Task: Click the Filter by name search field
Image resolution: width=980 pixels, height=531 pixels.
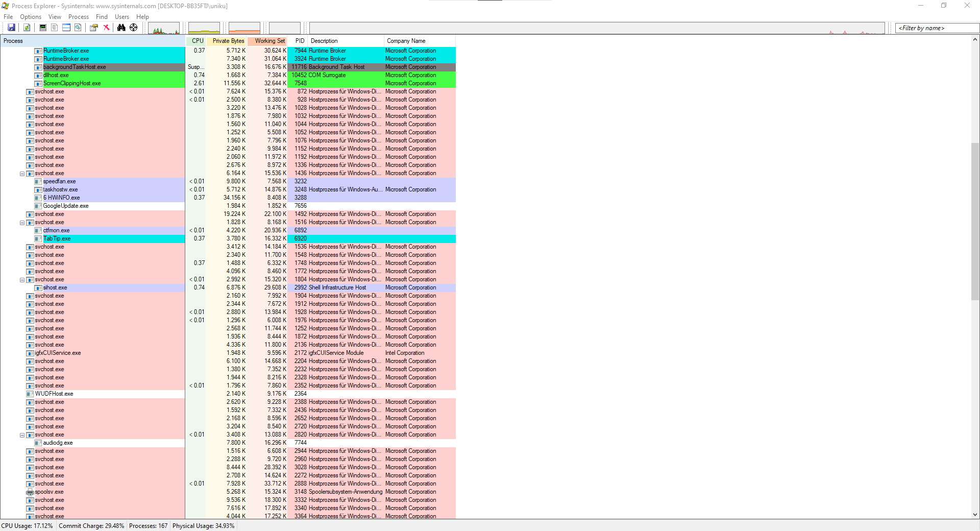Action: [937, 28]
